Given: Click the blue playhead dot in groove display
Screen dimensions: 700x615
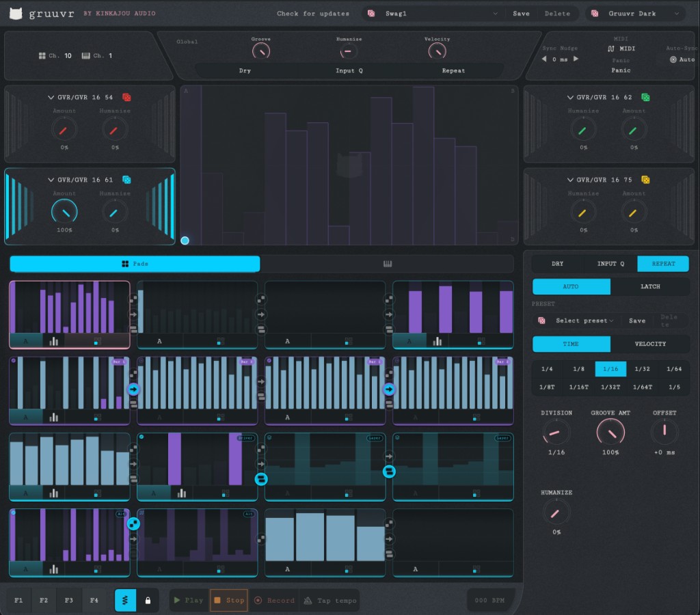Looking at the screenshot, I should pos(185,241).
